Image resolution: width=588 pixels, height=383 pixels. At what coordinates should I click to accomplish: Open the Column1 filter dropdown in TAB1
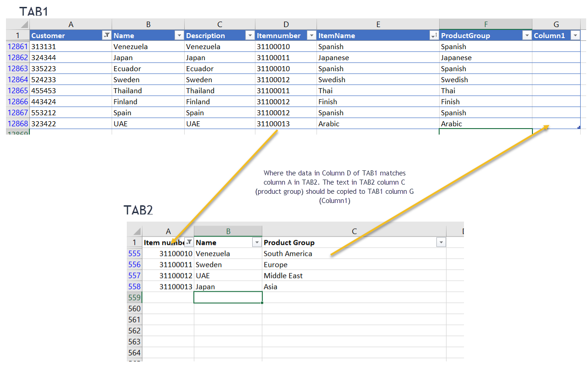click(x=575, y=35)
